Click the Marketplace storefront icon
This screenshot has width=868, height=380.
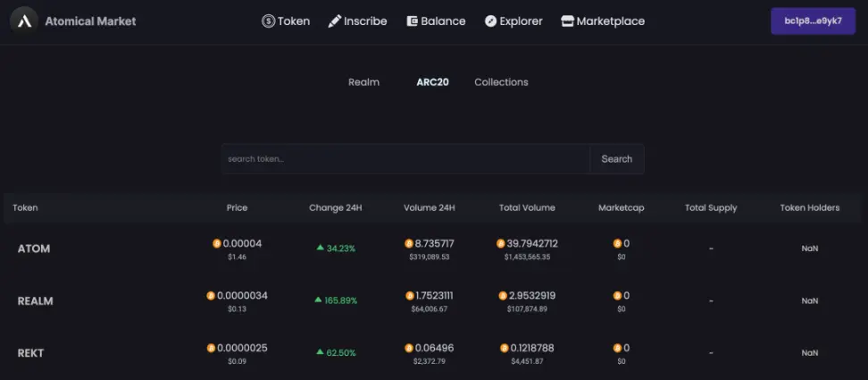(x=567, y=21)
